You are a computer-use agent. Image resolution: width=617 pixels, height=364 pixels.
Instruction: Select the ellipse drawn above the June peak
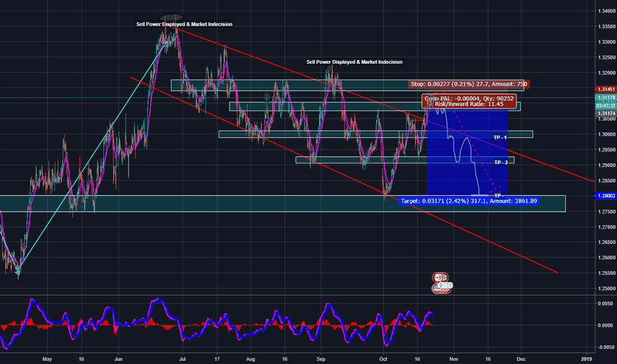click(171, 17)
